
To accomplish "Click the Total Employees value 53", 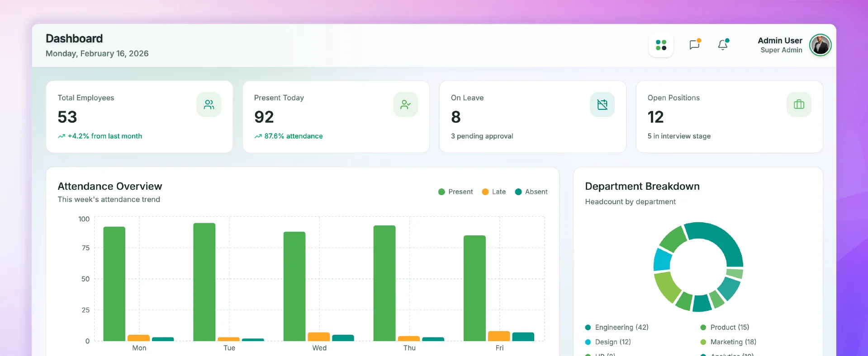I will pyautogui.click(x=67, y=117).
